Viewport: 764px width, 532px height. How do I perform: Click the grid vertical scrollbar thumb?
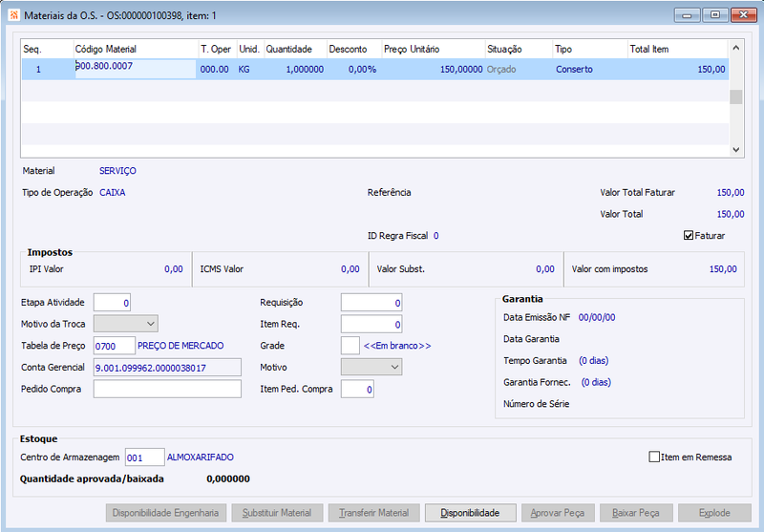(x=735, y=97)
